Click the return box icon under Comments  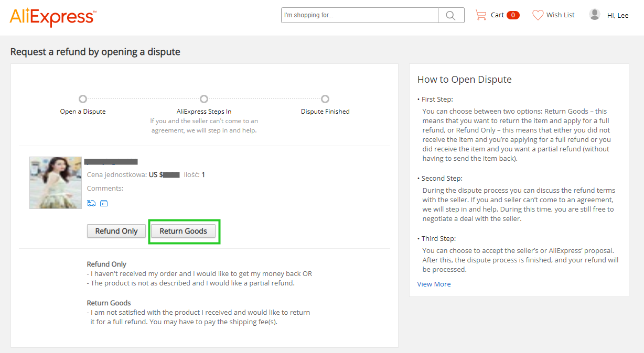104,203
